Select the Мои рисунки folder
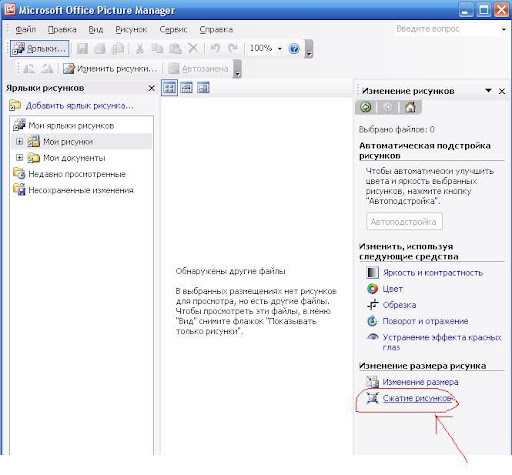 [68, 142]
